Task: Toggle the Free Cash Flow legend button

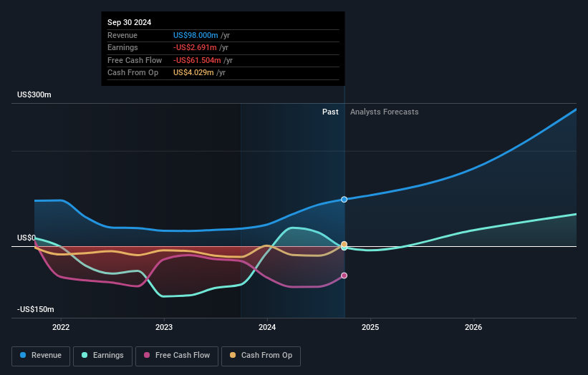Action: pyautogui.click(x=177, y=356)
